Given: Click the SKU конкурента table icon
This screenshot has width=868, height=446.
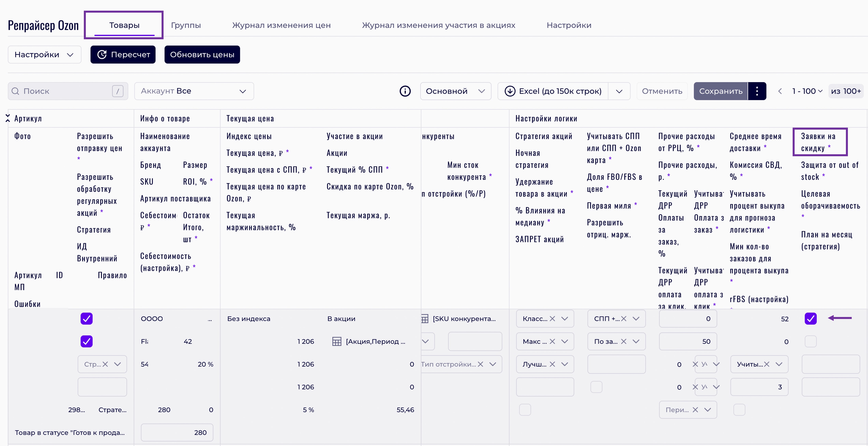Looking at the screenshot, I should pyautogui.click(x=425, y=319).
